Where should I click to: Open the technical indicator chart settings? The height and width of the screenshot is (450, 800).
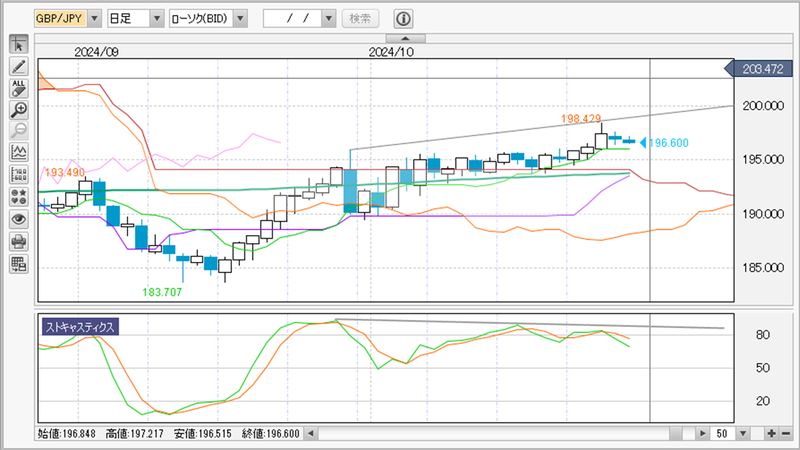(x=18, y=153)
